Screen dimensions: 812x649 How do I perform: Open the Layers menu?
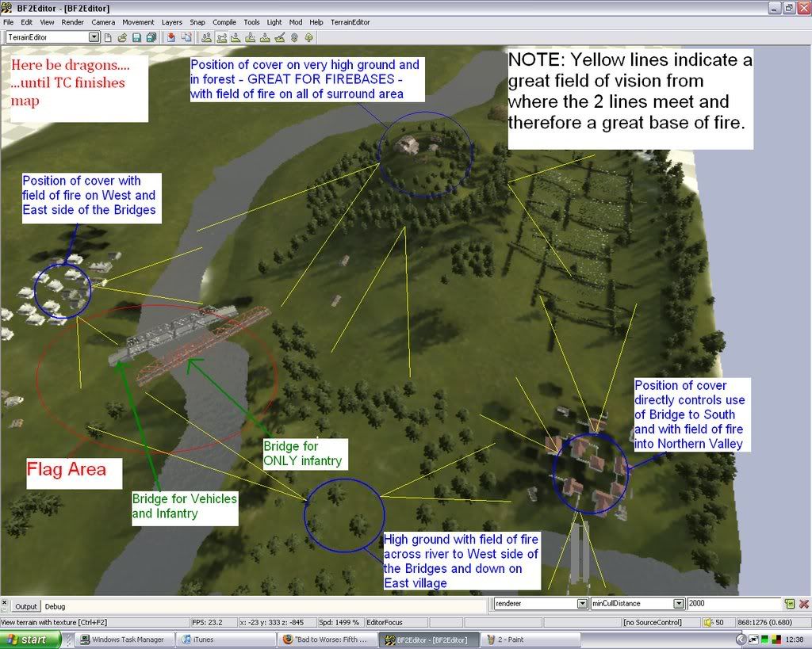pyautogui.click(x=171, y=22)
